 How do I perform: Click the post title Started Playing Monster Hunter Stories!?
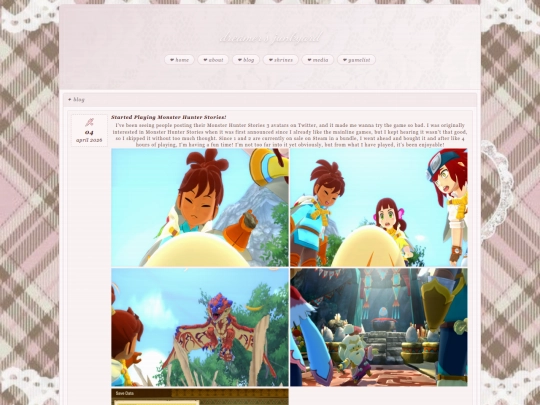click(169, 117)
